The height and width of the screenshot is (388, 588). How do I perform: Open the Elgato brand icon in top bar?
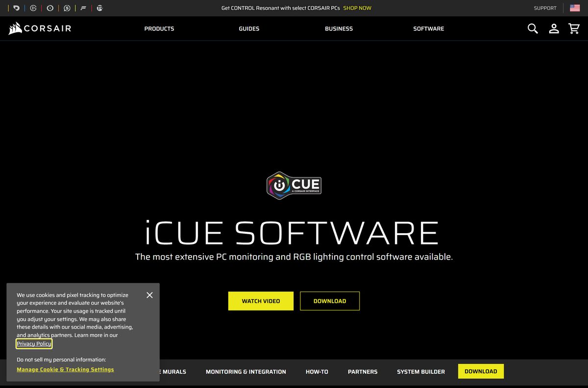click(33, 8)
